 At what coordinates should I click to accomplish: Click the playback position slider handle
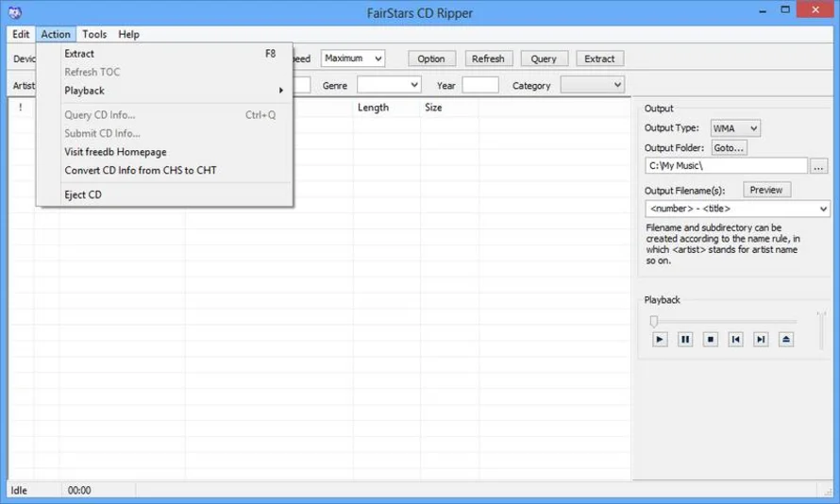653,321
